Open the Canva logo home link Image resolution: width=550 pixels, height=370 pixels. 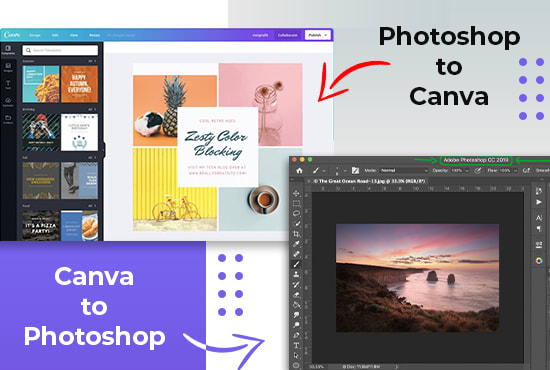pyautogui.click(x=12, y=35)
